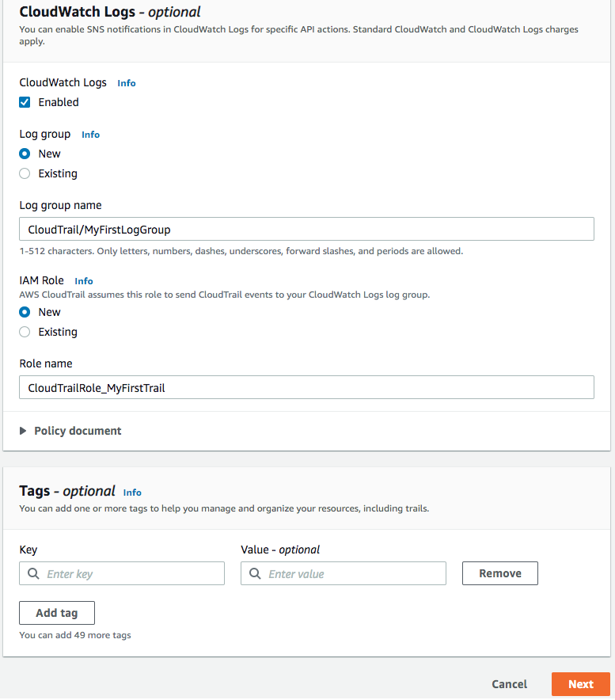This screenshot has height=700, width=615.
Task: Select Existing log group option
Action: pos(23,173)
